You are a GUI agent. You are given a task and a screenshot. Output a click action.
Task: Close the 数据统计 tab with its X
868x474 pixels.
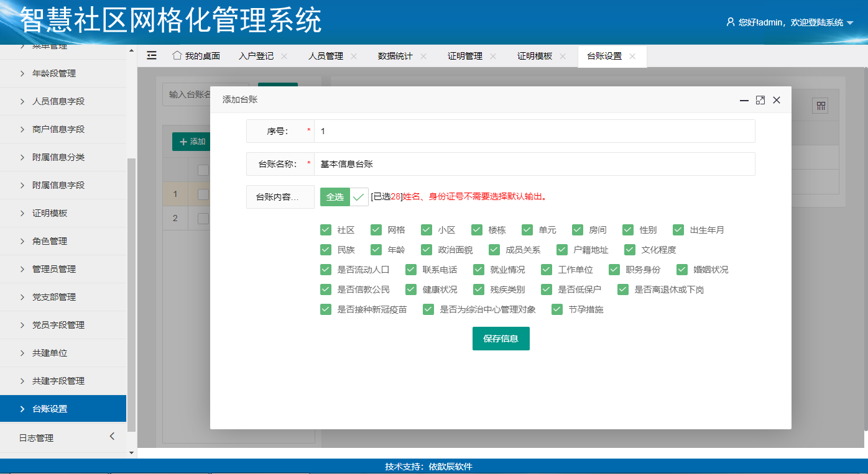coord(423,56)
